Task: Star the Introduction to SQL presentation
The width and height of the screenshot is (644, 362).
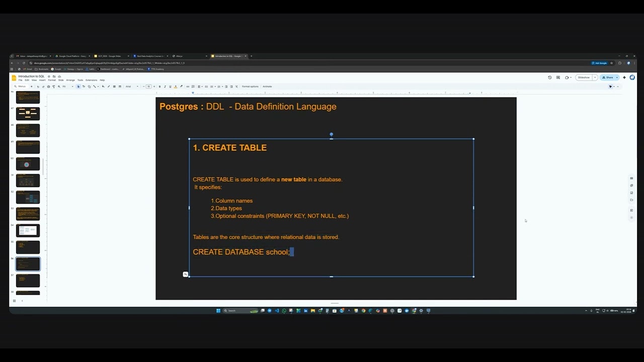Action: (49, 76)
